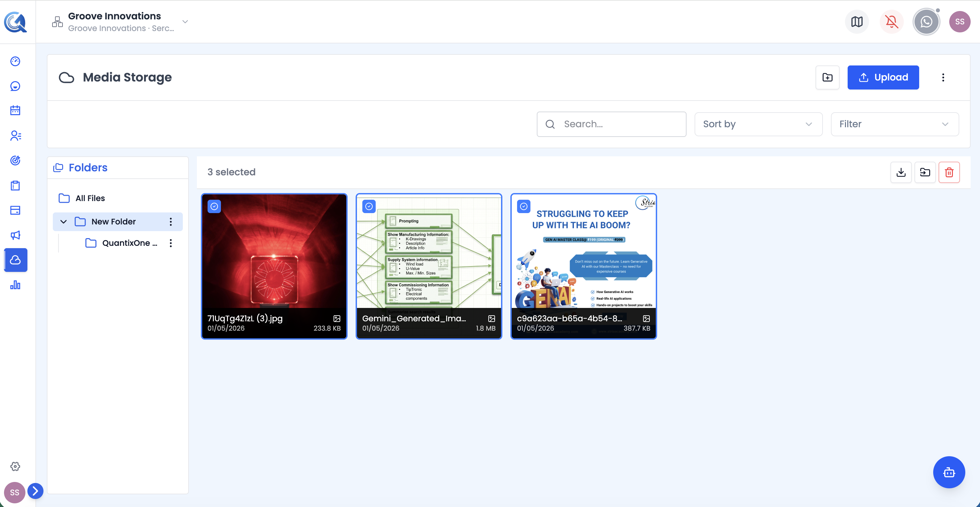The image size is (980, 507).
Task: Open the dashboard gauge icon in sidebar
Action: 15,61
